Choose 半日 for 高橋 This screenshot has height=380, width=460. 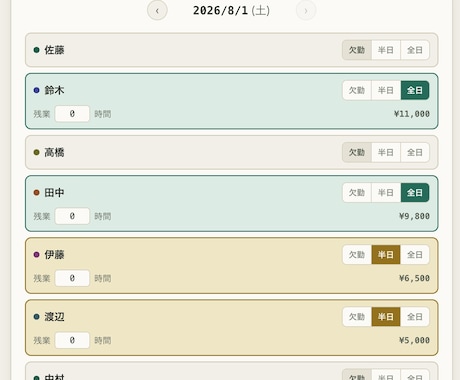tap(386, 152)
